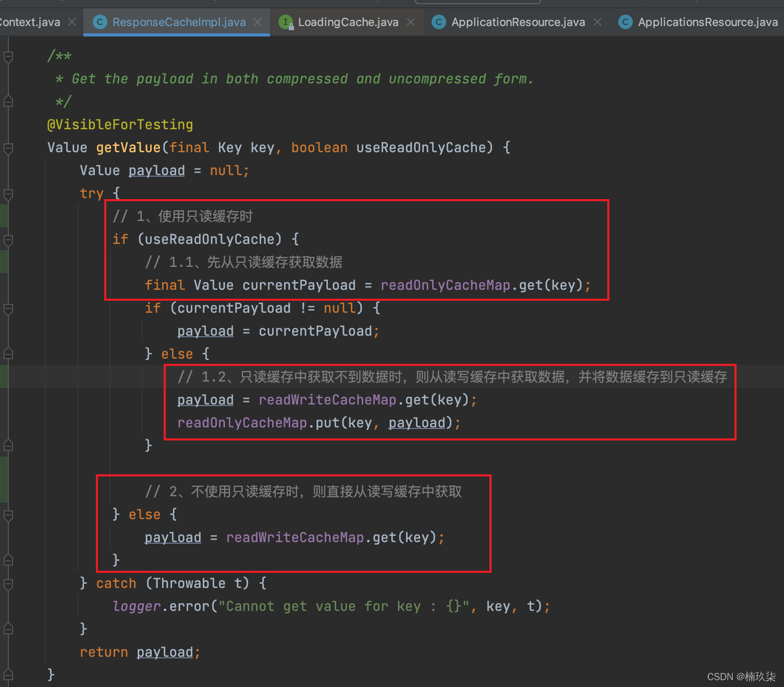Collapse the try block fold marker

[8, 194]
